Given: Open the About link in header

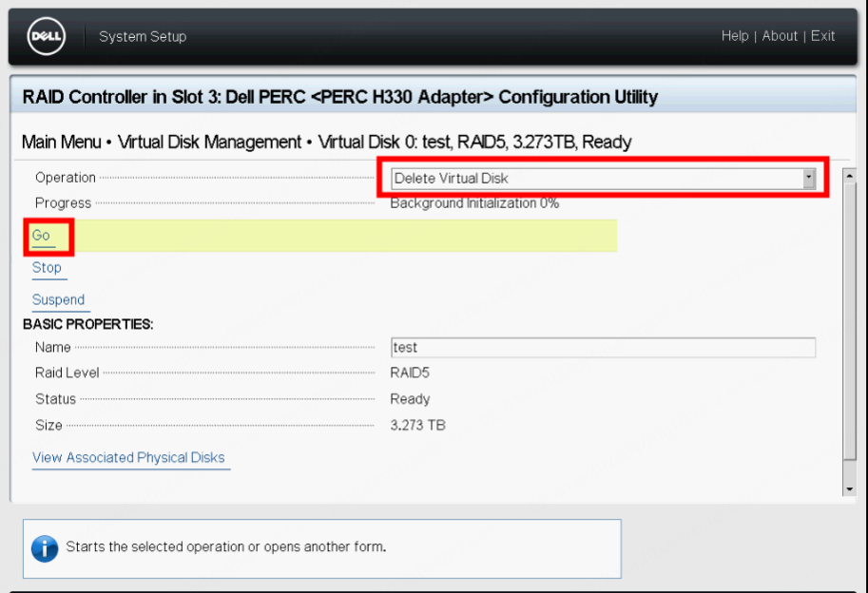Looking at the screenshot, I should (780, 36).
